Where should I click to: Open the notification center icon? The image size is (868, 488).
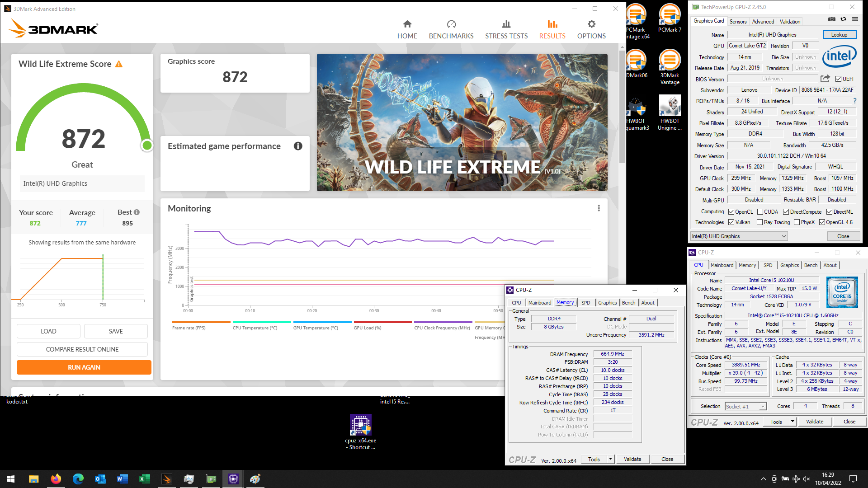tap(853, 479)
